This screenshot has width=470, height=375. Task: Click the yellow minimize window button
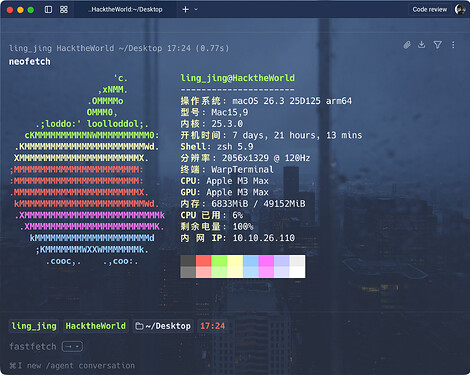(x=20, y=10)
